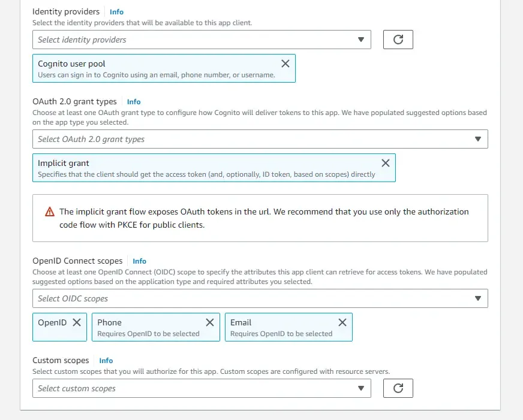Remove the Phone scope
523x420 pixels.
pyautogui.click(x=209, y=322)
